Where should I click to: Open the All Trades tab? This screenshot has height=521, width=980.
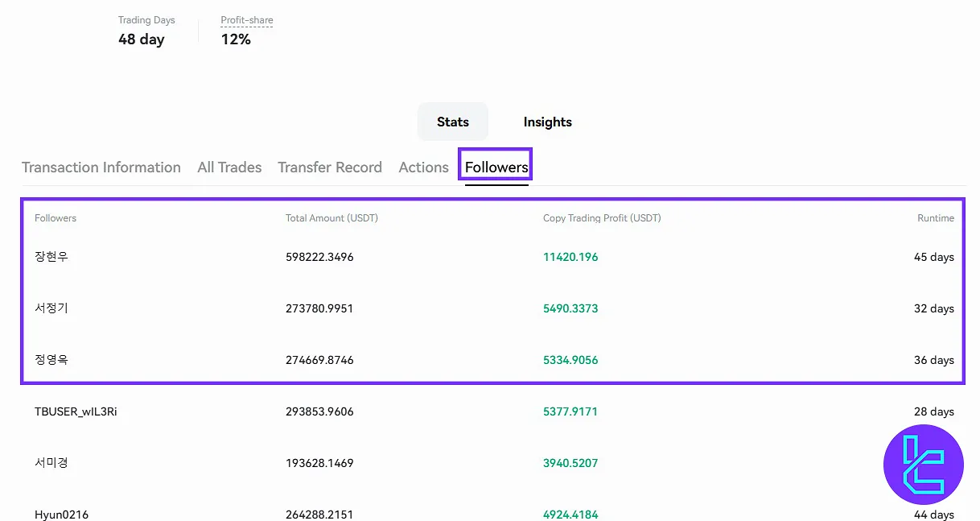[x=229, y=167]
